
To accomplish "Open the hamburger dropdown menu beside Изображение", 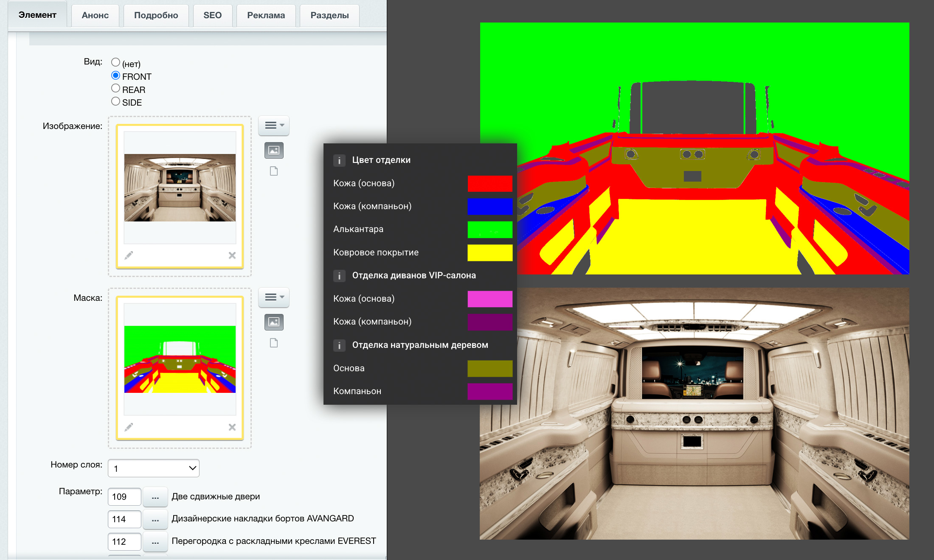I will click(x=274, y=126).
